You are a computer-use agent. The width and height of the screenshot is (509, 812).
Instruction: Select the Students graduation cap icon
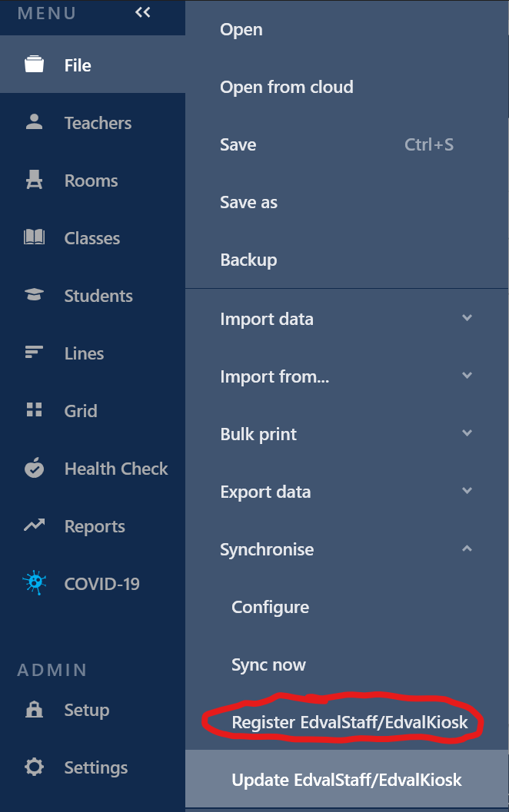pyautogui.click(x=35, y=296)
